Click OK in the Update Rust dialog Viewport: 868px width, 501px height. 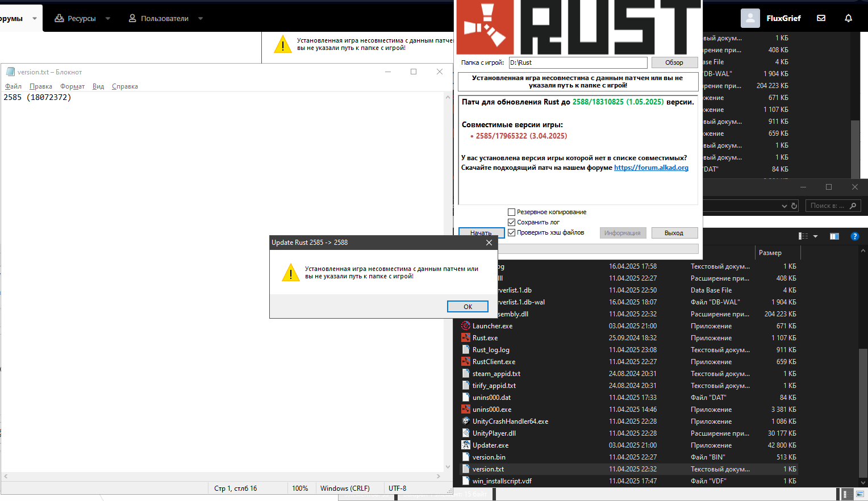(x=468, y=307)
